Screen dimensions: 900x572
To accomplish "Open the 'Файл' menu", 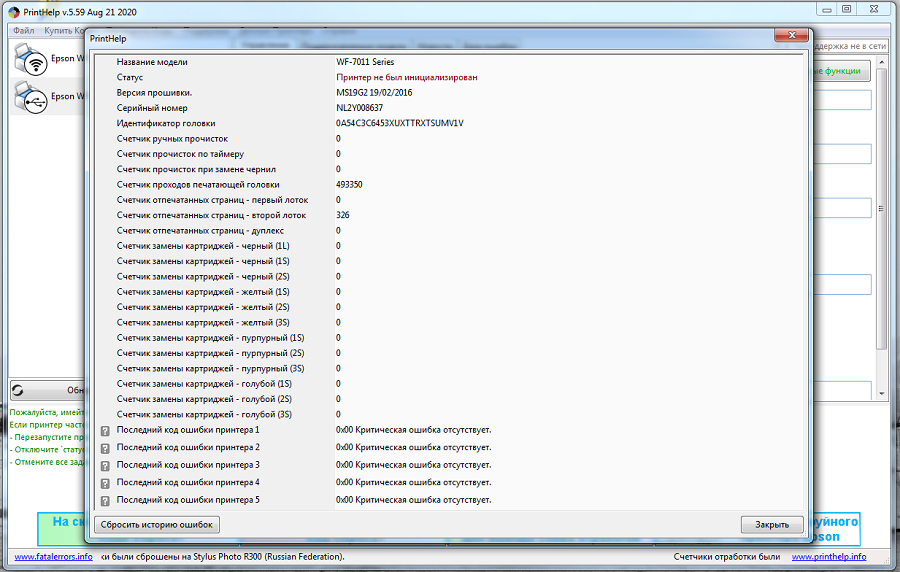I will pyautogui.click(x=24, y=30).
